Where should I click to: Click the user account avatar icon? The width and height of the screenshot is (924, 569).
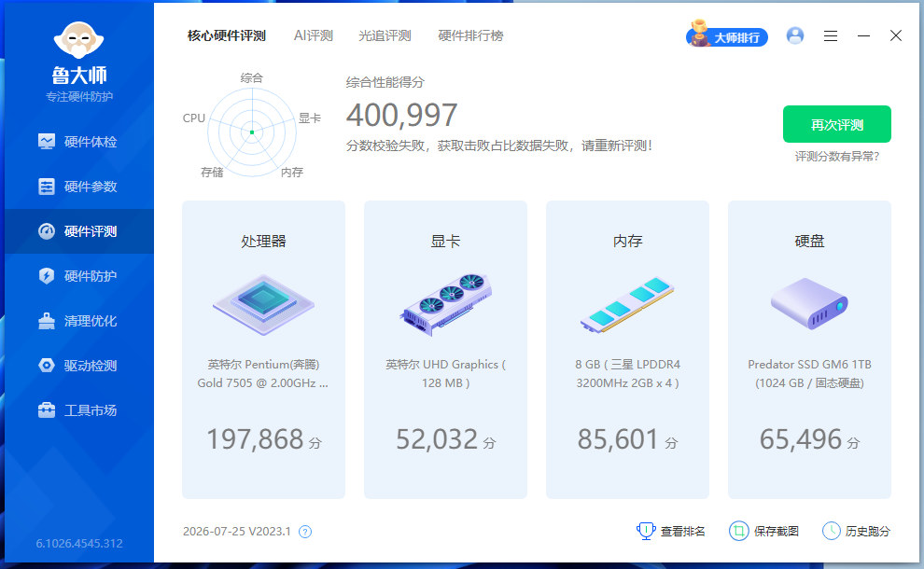[795, 36]
